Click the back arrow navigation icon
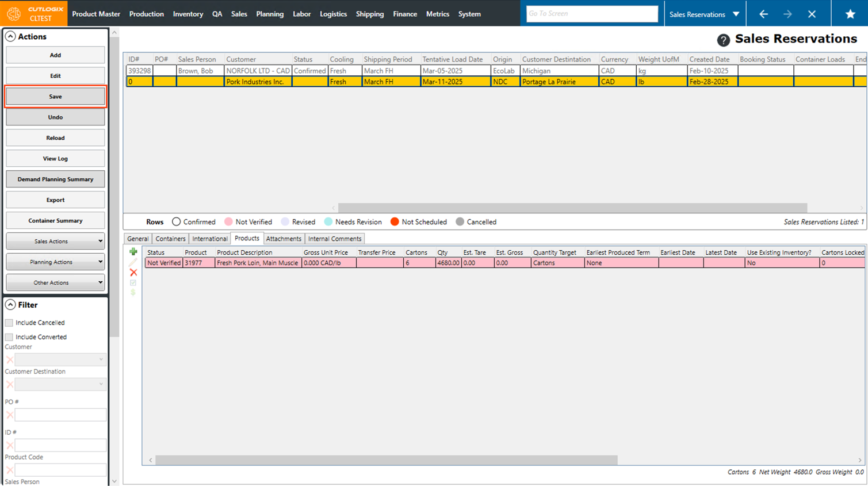The image size is (868, 486). (763, 14)
